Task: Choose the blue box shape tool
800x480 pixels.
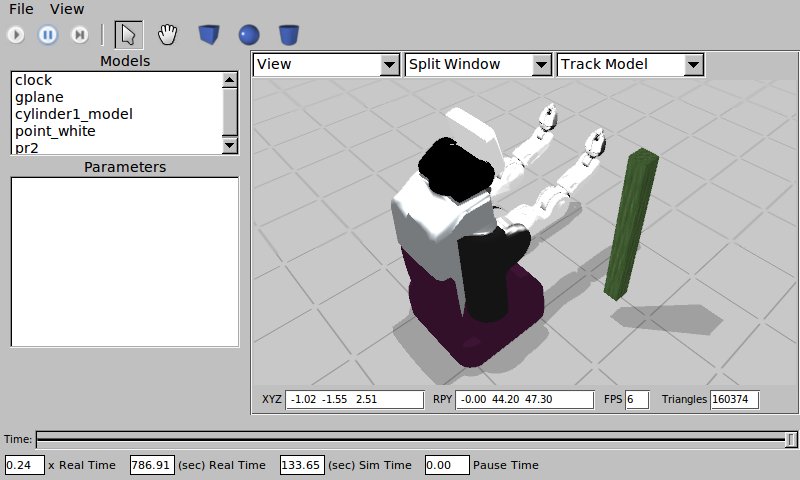Action: click(x=209, y=35)
